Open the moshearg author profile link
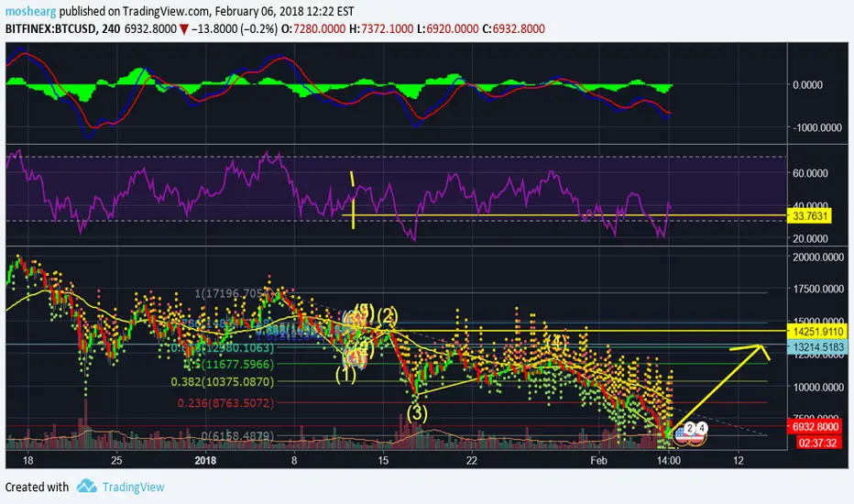Screen dimensions: 854x504 coord(30,11)
